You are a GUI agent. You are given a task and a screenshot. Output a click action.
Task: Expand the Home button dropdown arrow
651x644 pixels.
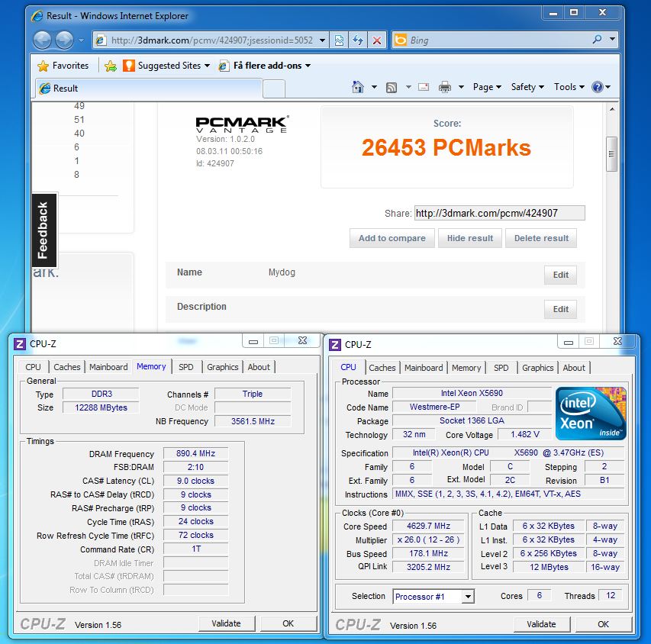374,87
